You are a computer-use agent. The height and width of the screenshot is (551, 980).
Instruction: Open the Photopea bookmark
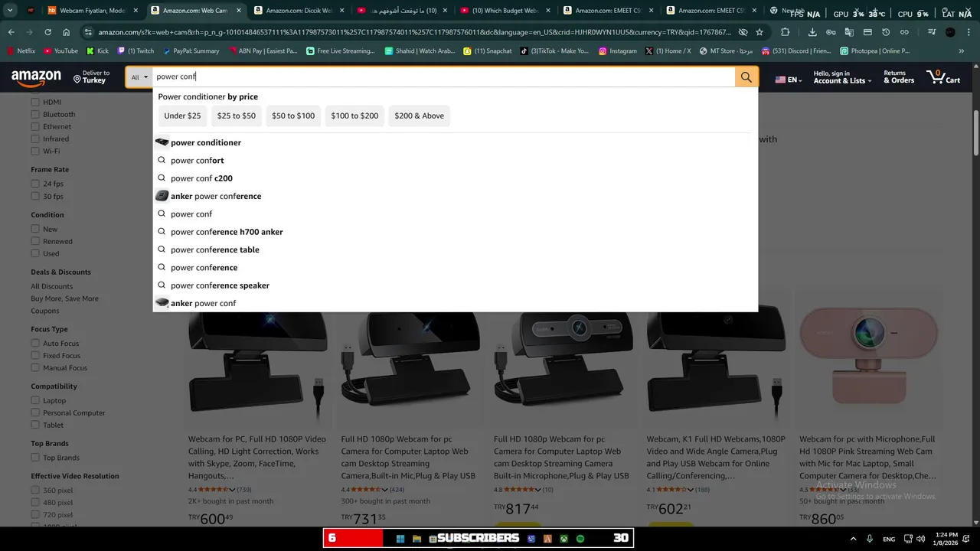click(x=874, y=51)
